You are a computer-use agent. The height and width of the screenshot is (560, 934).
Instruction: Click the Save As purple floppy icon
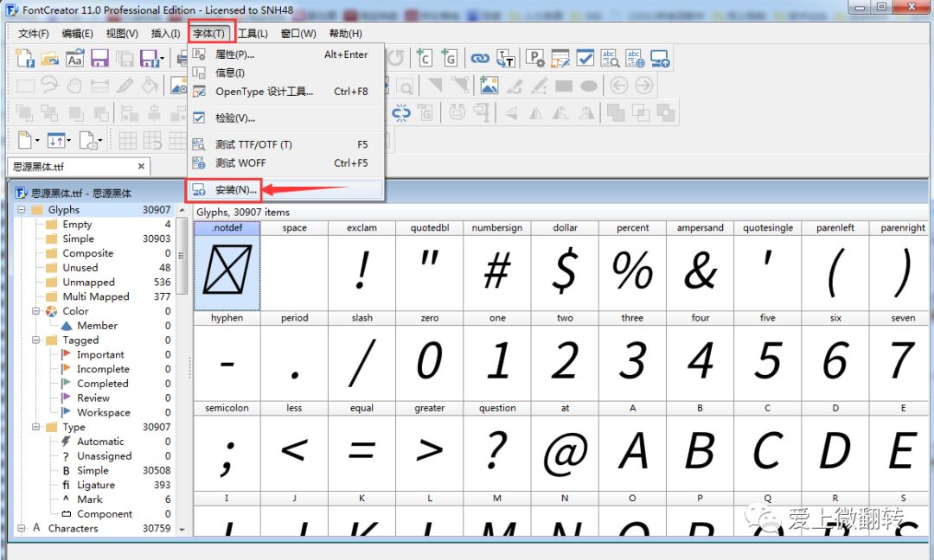click(x=149, y=58)
